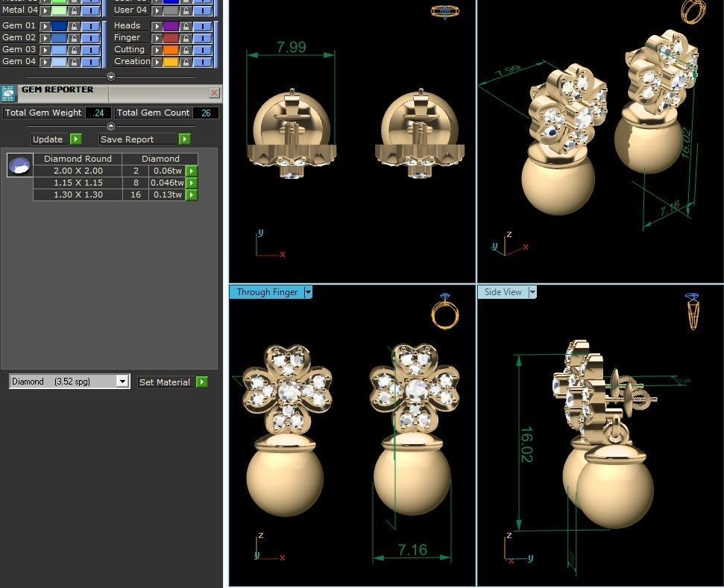This screenshot has width=724, height=588.
Task: Open the Through Finger view dropdown arrow
Action: point(309,292)
